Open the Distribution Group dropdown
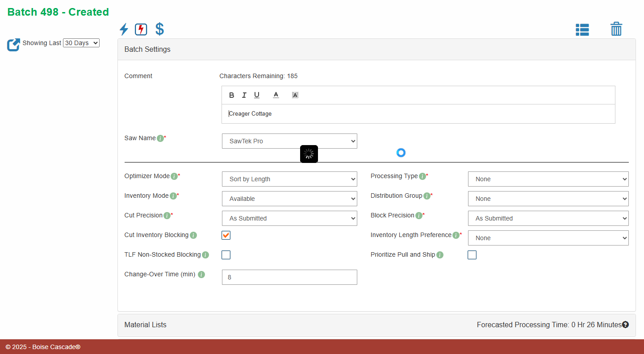The height and width of the screenshot is (354, 644). coord(548,199)
